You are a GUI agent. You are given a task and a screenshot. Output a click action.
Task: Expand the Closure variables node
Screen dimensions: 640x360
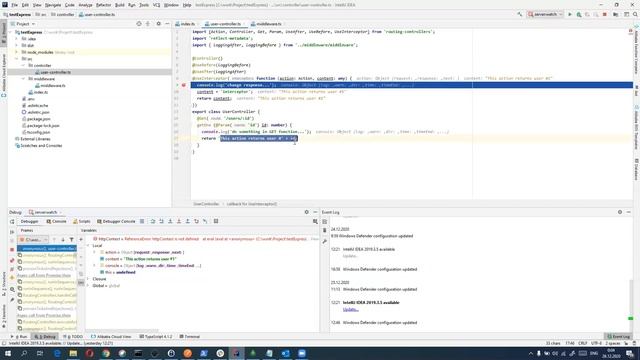coord(89,279)
